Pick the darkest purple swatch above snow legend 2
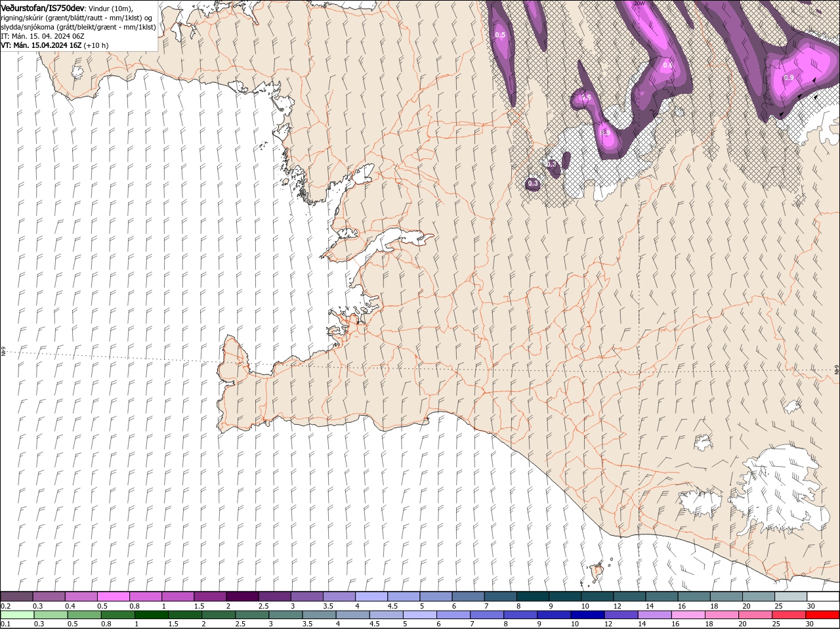840x629 pixels. click(242, 596)
